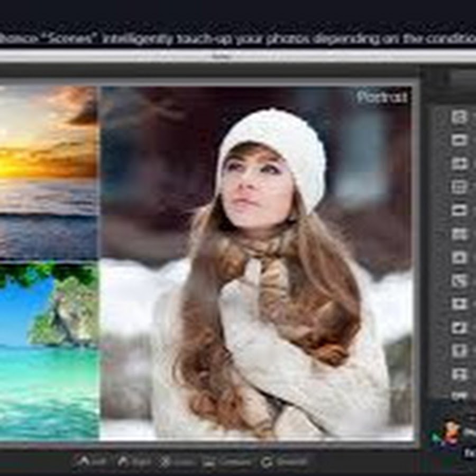Select the eighth scene icon with diagonal mark
The width and height of the screenshot is (476, 476).
[459, 280]
